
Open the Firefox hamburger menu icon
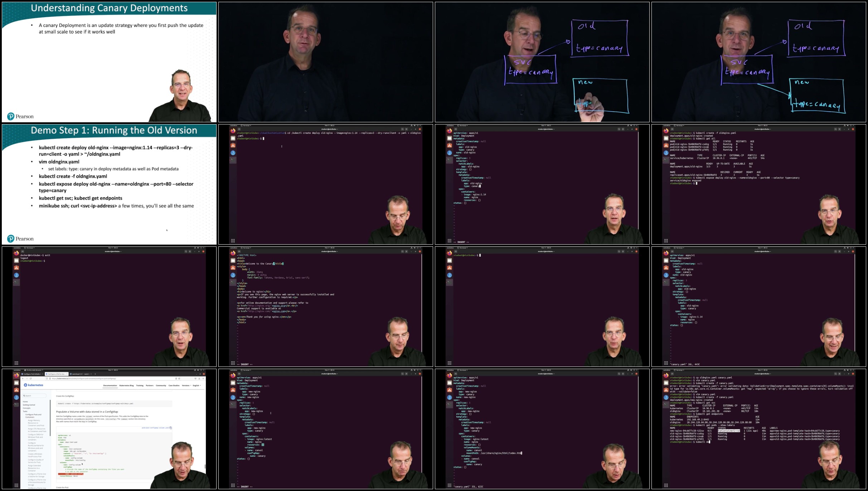click(203, 378)
